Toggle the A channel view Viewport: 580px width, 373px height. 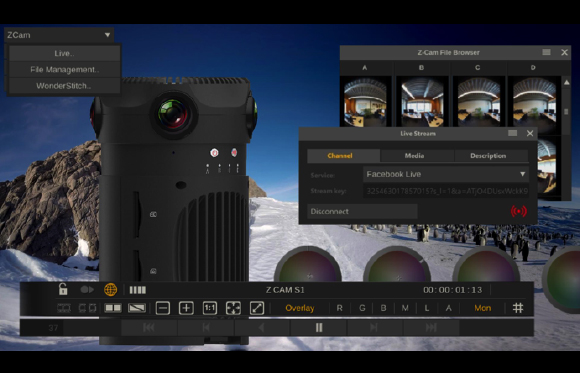(x=449, y=308)
